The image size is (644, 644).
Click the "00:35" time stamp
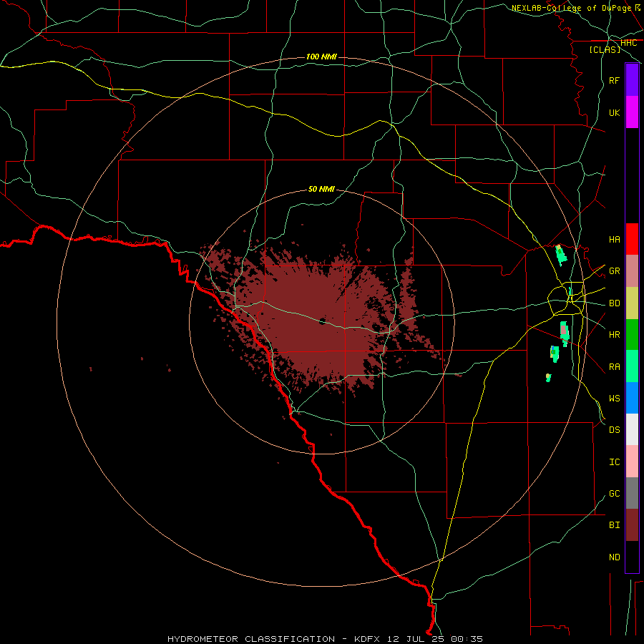[x=466, y=639]
